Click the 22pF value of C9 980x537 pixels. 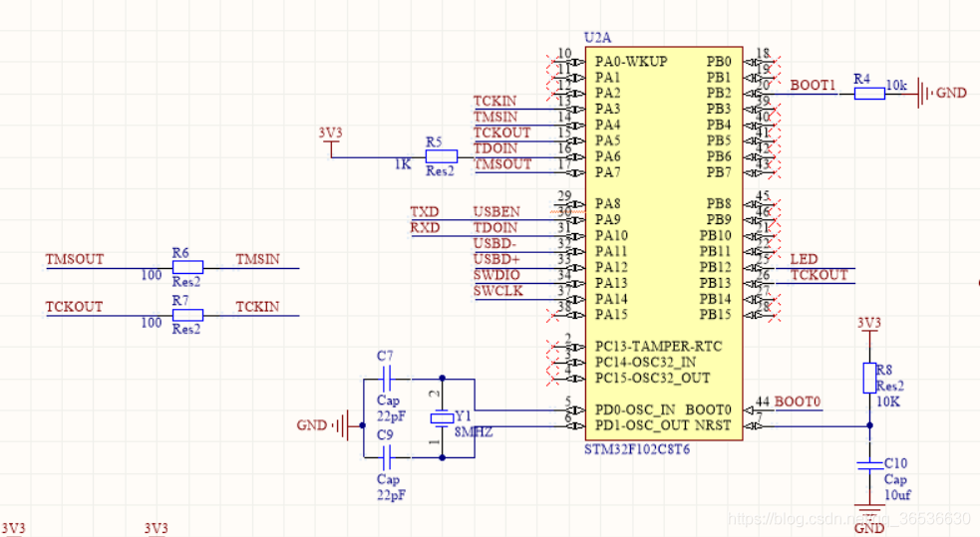point(391,495)
